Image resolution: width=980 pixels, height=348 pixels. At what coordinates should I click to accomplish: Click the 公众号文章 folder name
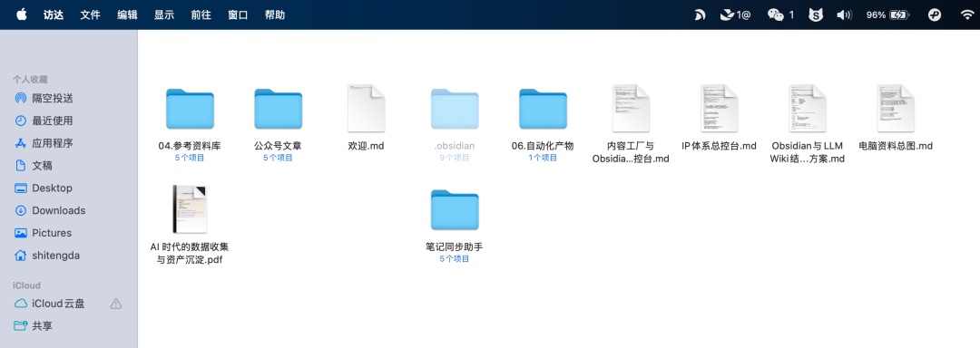(x=279, y=146)
